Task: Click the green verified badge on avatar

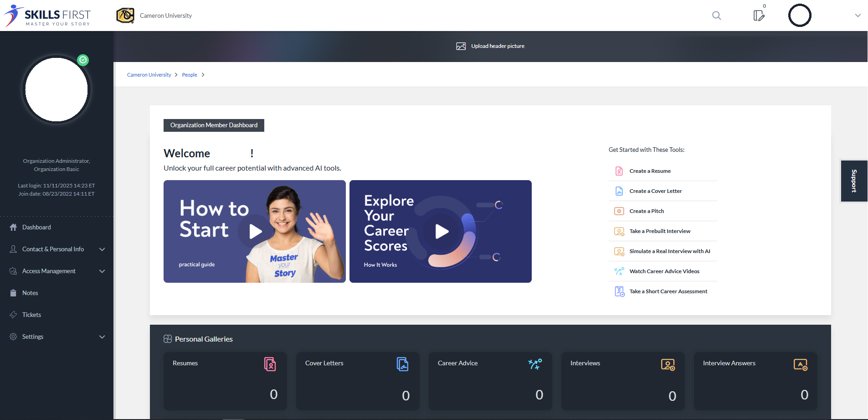Action: click(83, 60)
